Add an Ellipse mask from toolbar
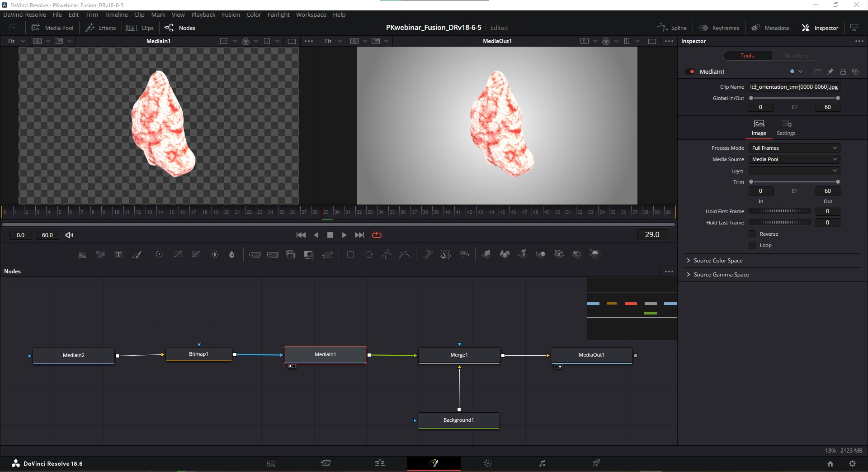The width and height of the screenshot is (868, 472). coord(368,254)
